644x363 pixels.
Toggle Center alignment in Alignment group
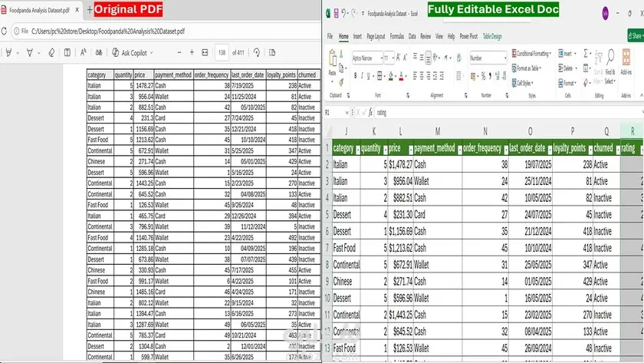pos(422,76)
